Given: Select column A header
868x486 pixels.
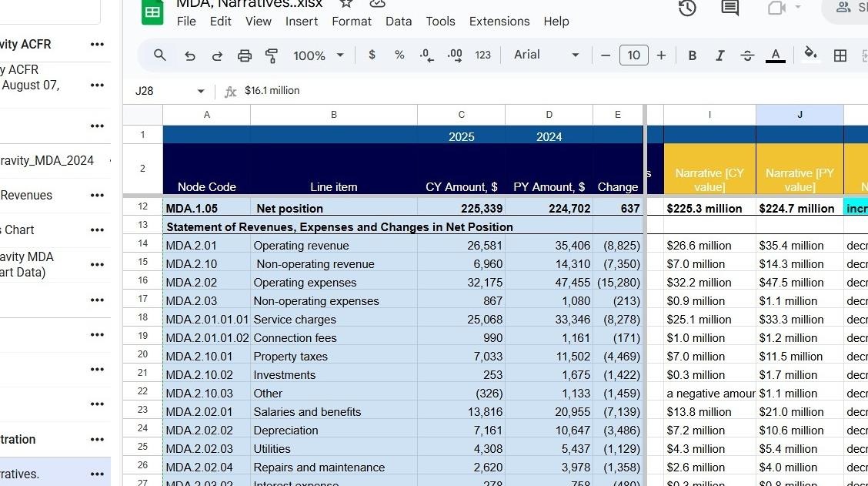Looking at the screenshot, I should coord(206,115).
